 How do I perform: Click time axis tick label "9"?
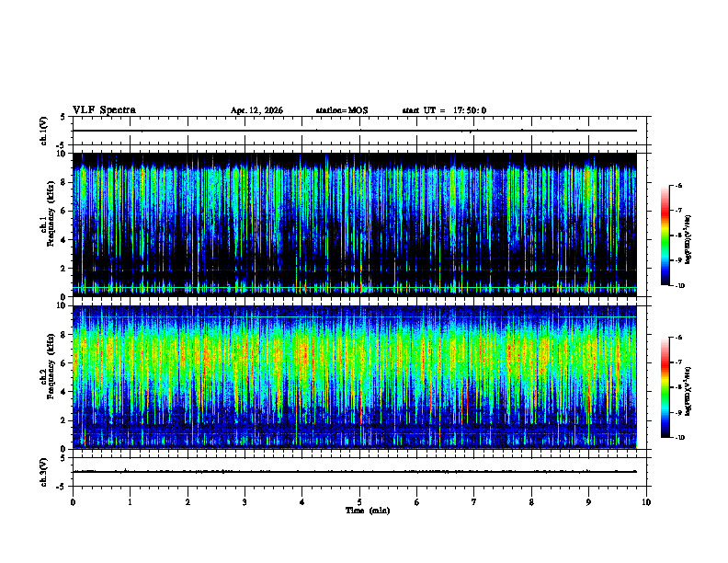[x=588, y=502]
